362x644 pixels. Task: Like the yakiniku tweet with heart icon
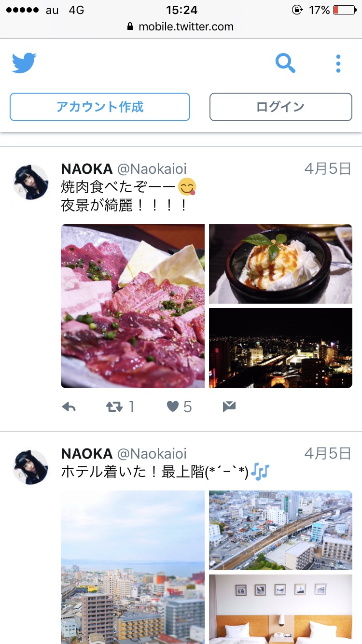coord(173,407)
